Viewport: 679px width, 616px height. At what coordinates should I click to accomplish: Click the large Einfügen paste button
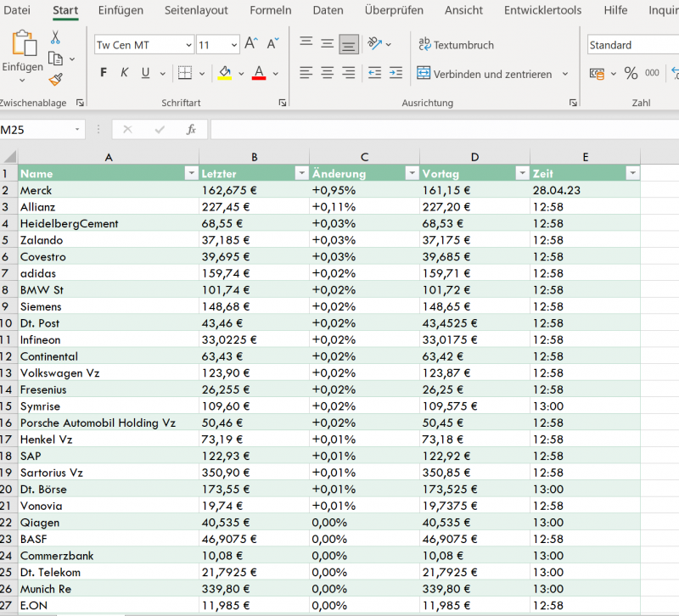(x=22, y=47)
